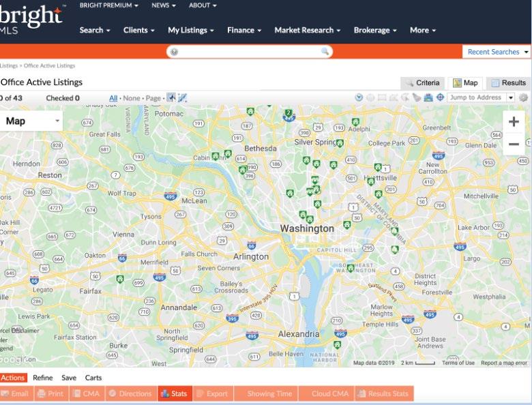532x405 pixels.
Task: Open Jump to Address dropdown arrow
Action: pyautogui.click(x=511, y=97)
